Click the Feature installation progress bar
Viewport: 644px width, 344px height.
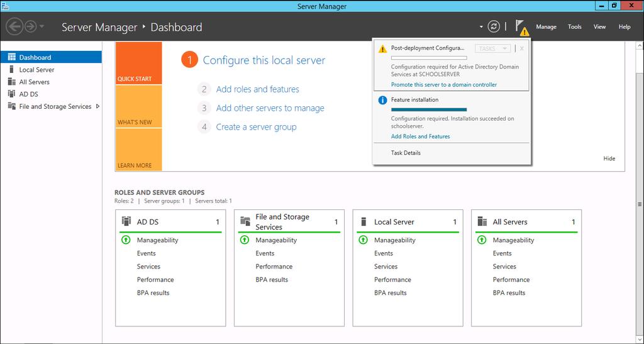click(x=429, y=109)
